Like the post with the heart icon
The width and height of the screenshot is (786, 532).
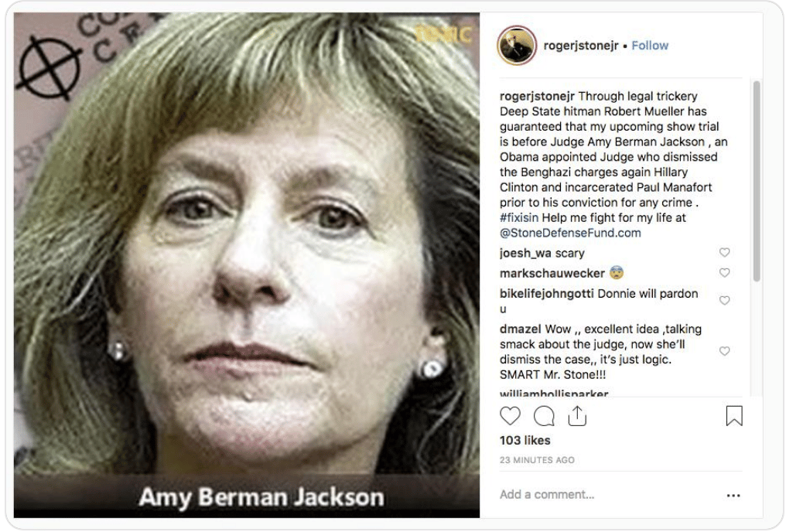(x=510, y=416)
